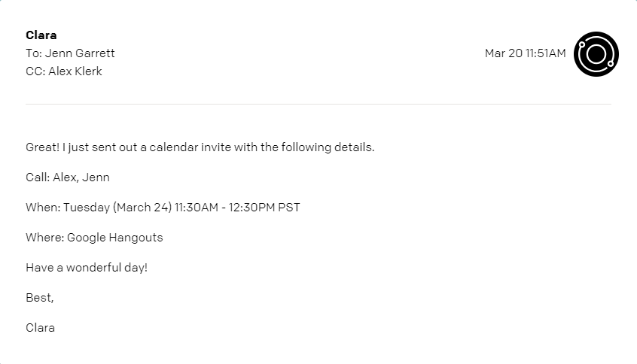Click the "Call: Alex, Jenn" line
Image resolution: width=637 pixels, height=364 pixels.
pos(68,177)
